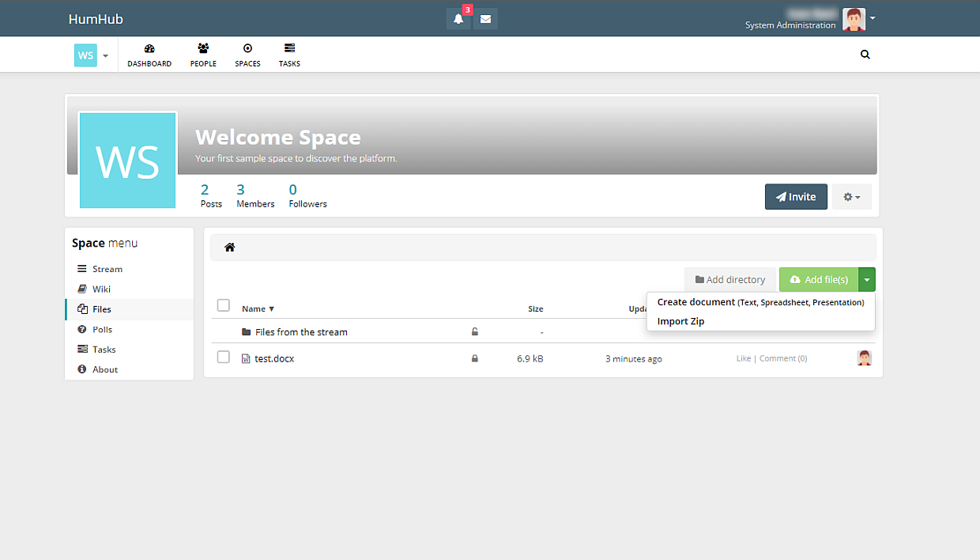
Task: Click the Add directory button
Action: pos(729,279)
